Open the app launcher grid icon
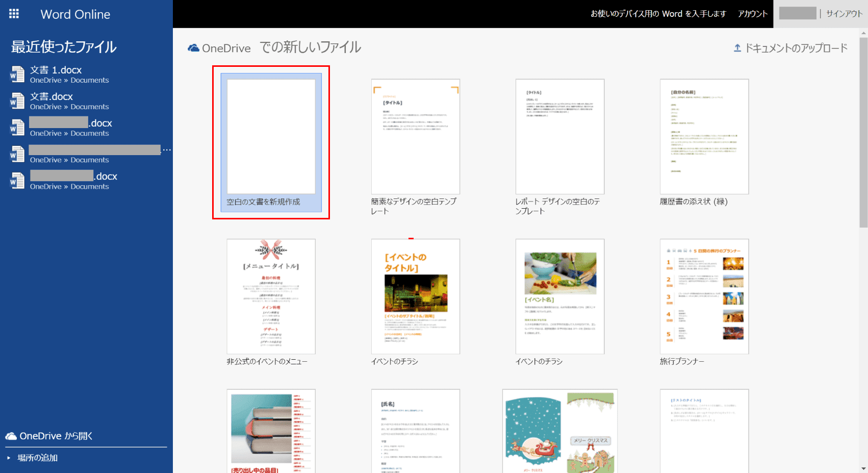Image resolution: width=868 pixels, height=473 pixels. (14, 14)
